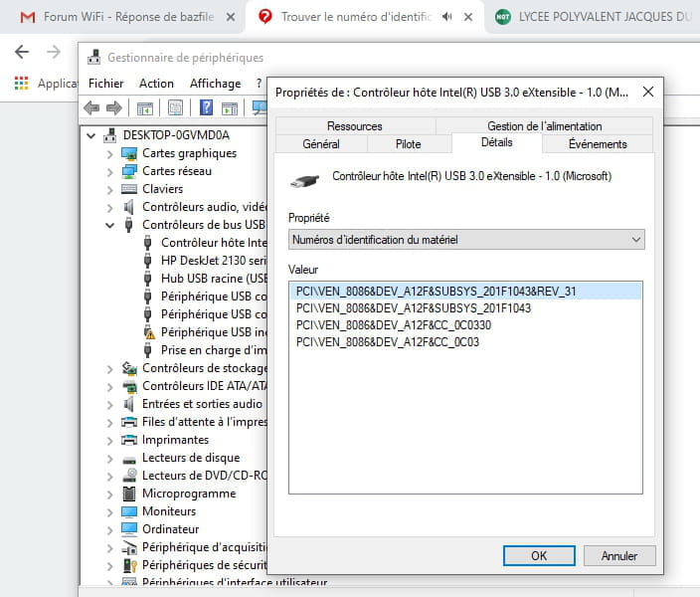700x597 pixels.
Task: Expand the Entrées et sorties audio node
Action: pos(109,405)
